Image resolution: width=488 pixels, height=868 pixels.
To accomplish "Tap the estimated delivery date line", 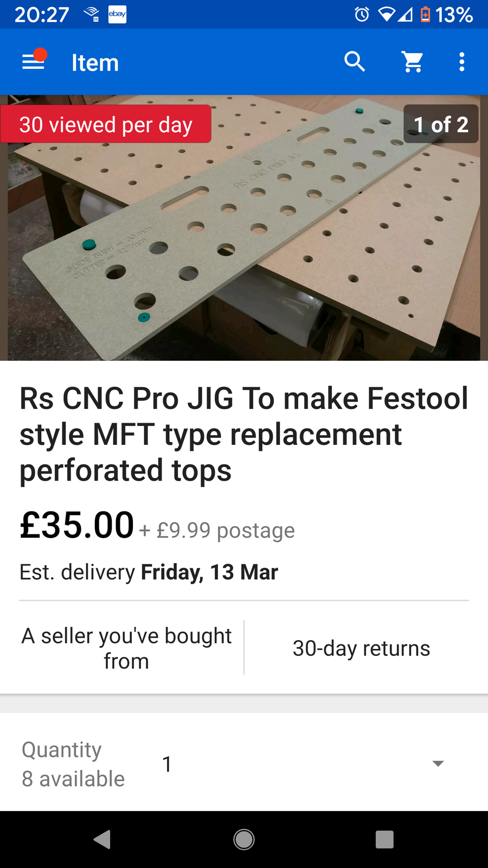I will (149, 572).
